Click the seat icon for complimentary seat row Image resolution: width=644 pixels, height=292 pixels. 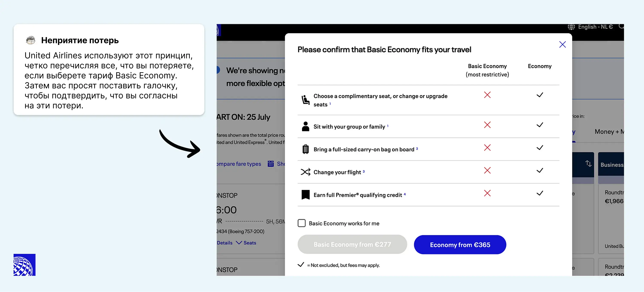pyautogui.click(x=305, y=100)
